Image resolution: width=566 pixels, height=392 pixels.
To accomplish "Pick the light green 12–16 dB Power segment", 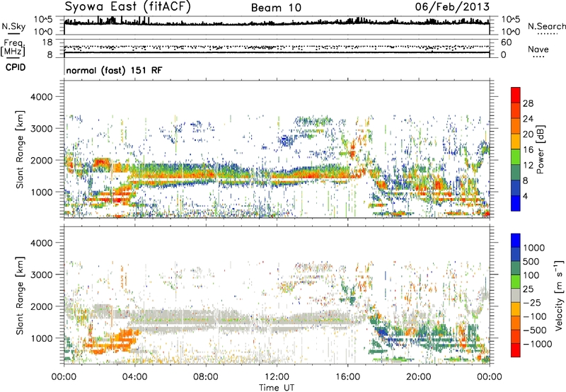I will click(516, 157).
